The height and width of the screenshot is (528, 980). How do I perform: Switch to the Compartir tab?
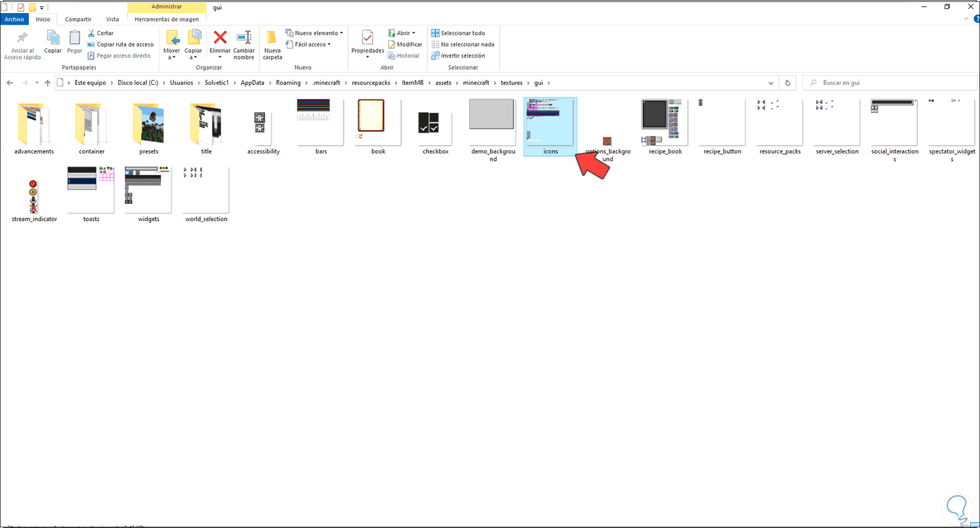tap(78, 19)
